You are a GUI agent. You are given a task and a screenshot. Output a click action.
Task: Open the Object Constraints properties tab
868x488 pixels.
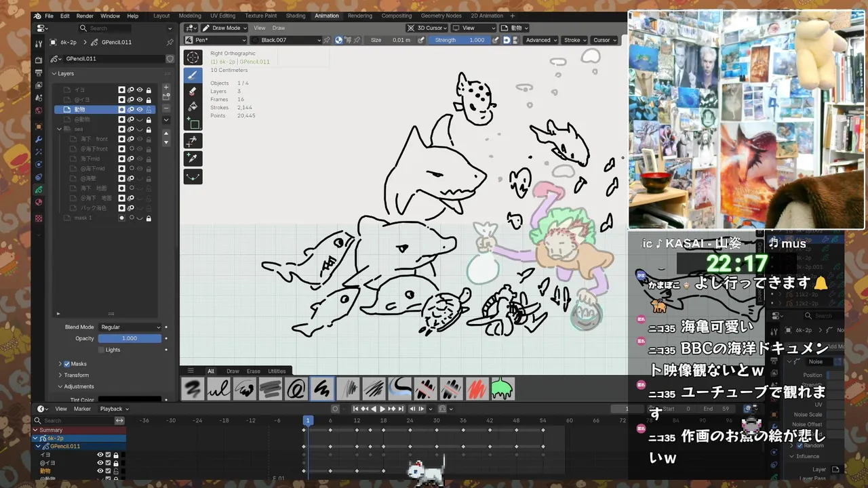point(39,177)
